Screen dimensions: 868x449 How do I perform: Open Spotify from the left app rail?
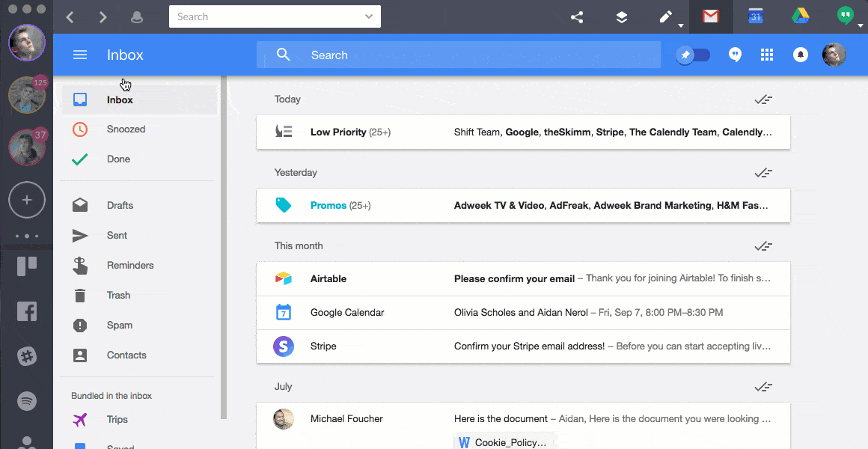[26, 401]
